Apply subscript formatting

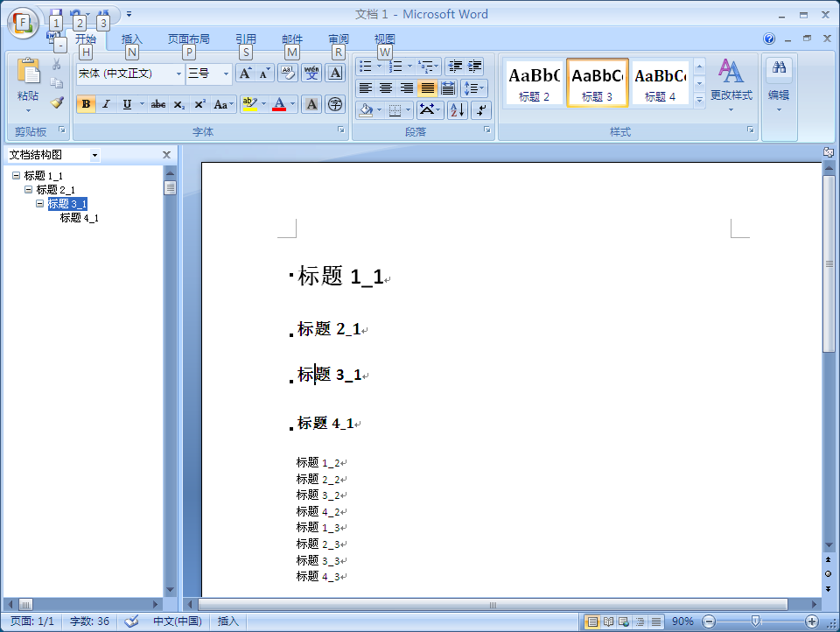coord(178,104)
